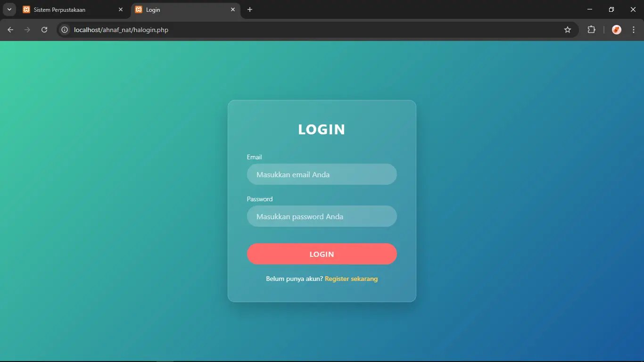Close the Login tab
The image size is (644, 362).
click(233, 9)
